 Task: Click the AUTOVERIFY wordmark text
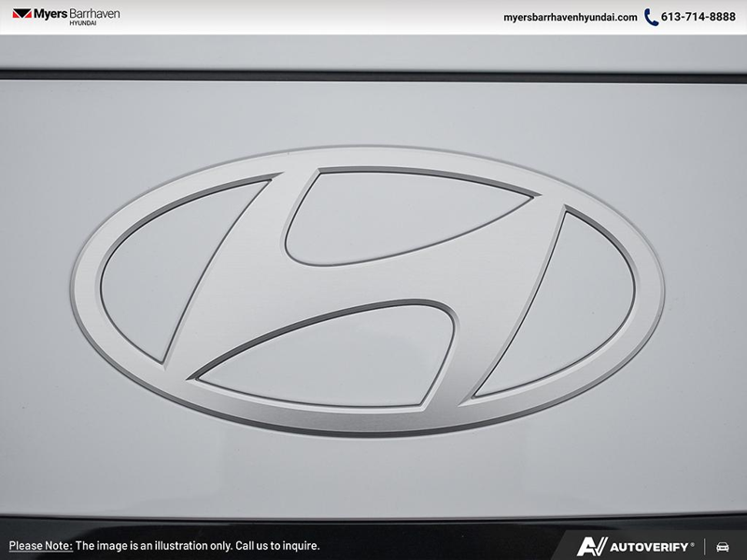coord(650,546)
